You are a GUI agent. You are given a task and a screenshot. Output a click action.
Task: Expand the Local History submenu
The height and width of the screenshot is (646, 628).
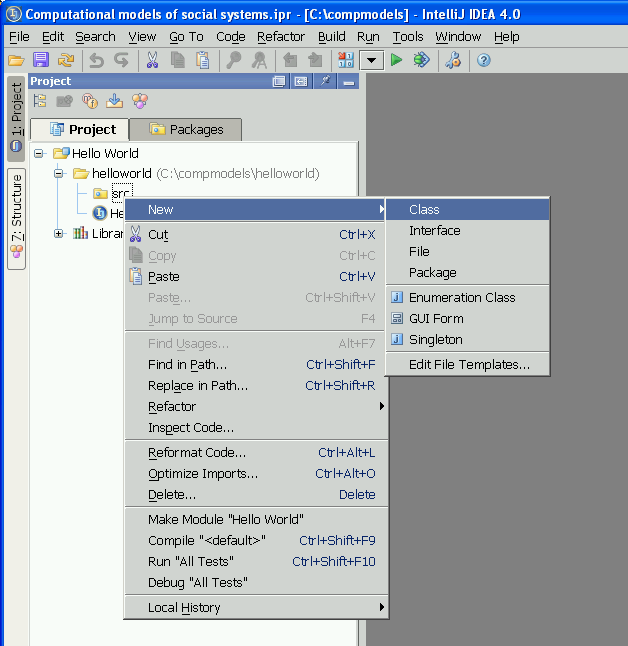coord(255,608)
